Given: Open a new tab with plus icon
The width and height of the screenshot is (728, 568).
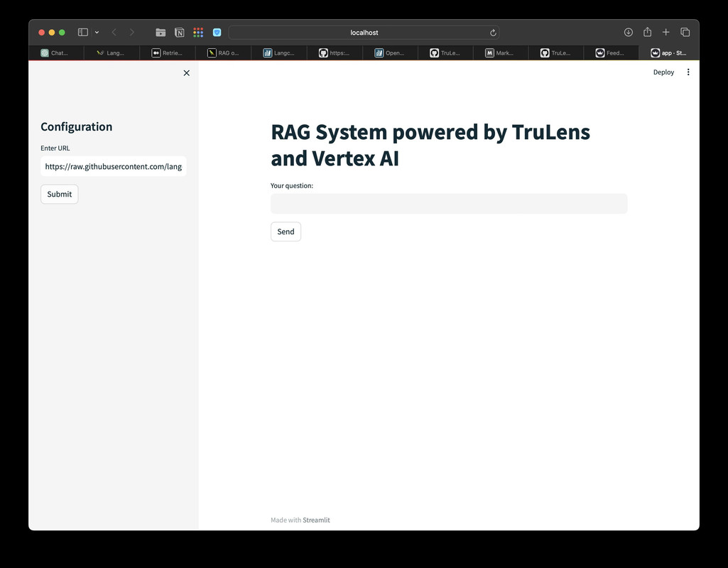Looking at the screenshot, I should pos(665,32).
